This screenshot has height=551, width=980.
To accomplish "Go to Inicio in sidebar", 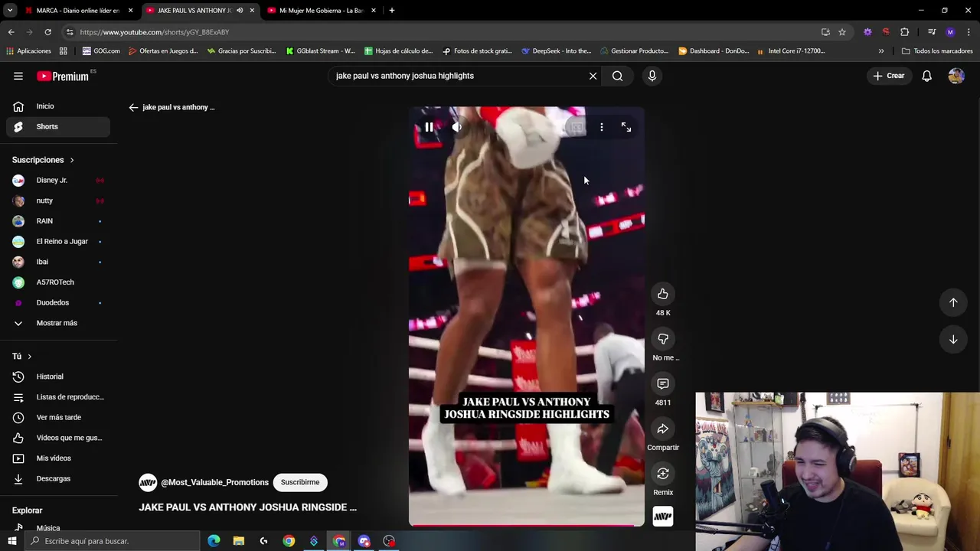I will click(58, 106).
